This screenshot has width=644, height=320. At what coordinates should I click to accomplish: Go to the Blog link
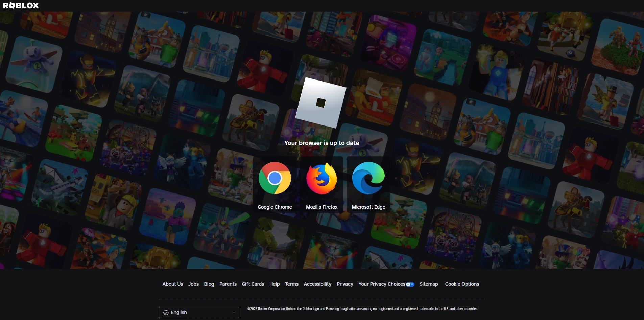209,284
